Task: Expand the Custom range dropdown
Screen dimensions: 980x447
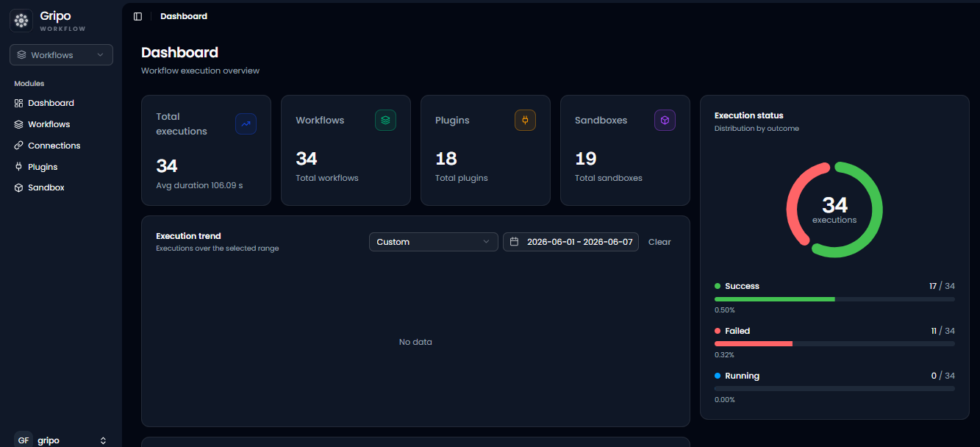Action: pos(433,242)
